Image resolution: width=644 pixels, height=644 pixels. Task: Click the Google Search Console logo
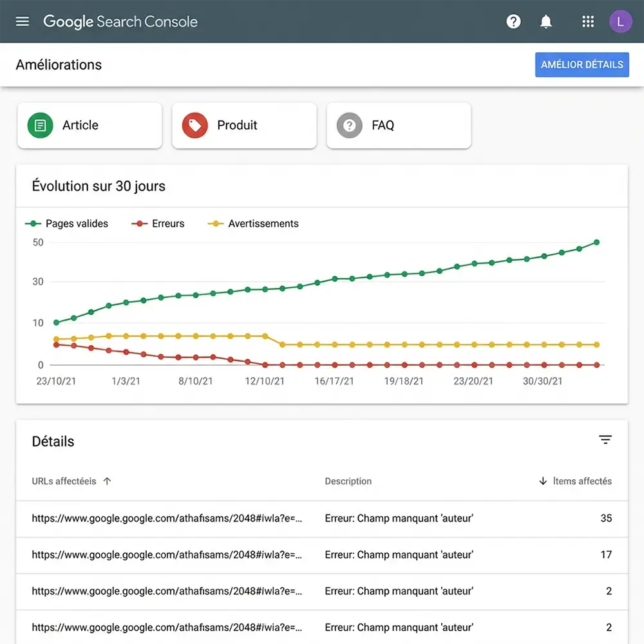(x=120, y=21)
